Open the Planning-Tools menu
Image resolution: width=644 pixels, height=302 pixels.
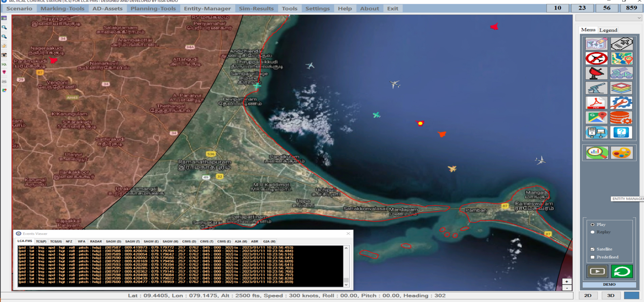pos(153,8)
